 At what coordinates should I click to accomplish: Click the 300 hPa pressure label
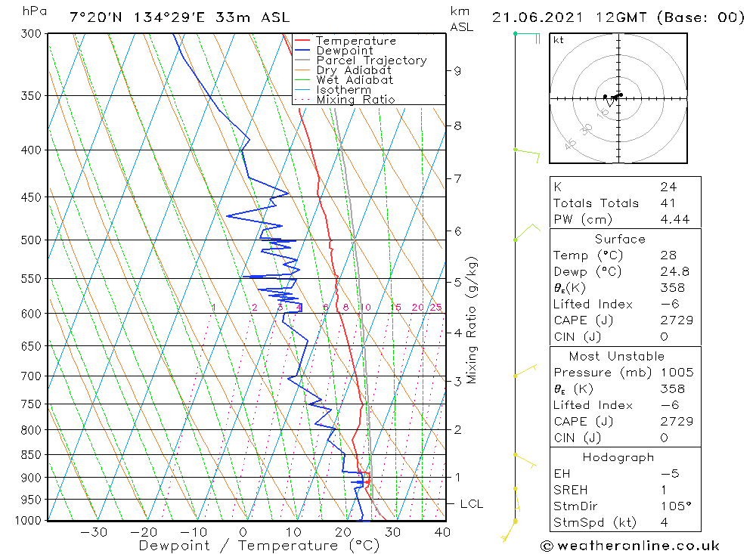pos(31,34)
